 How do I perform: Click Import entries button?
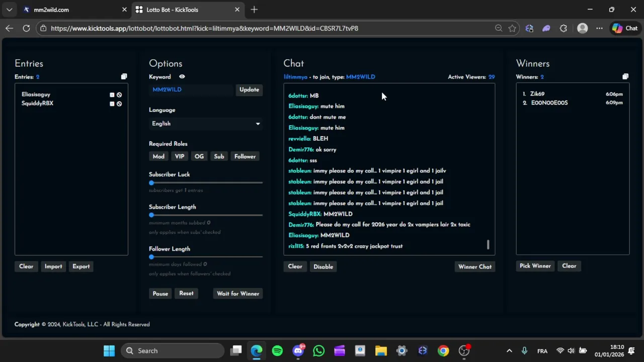tap(53, 266)
